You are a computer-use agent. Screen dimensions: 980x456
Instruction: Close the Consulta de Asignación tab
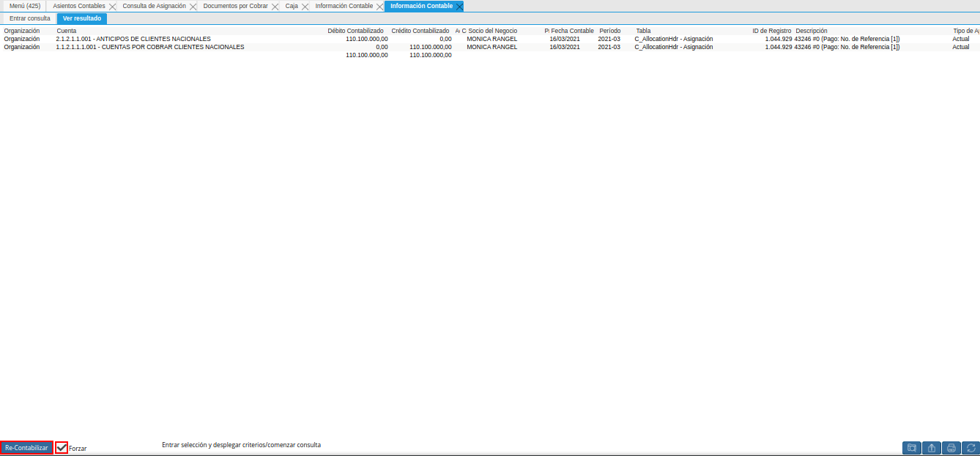pyautogui.click(x=193, y=6)
